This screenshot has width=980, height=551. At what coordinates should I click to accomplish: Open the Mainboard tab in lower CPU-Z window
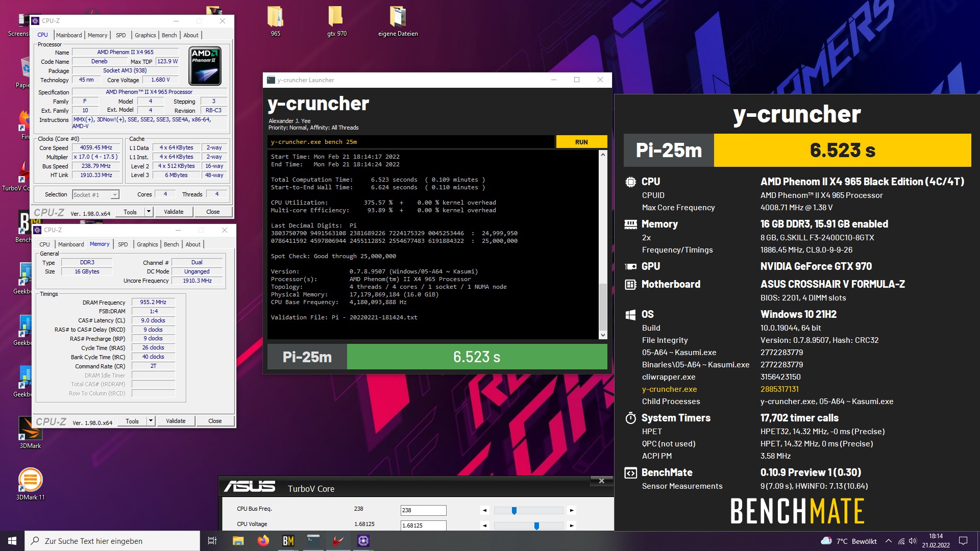71,244
